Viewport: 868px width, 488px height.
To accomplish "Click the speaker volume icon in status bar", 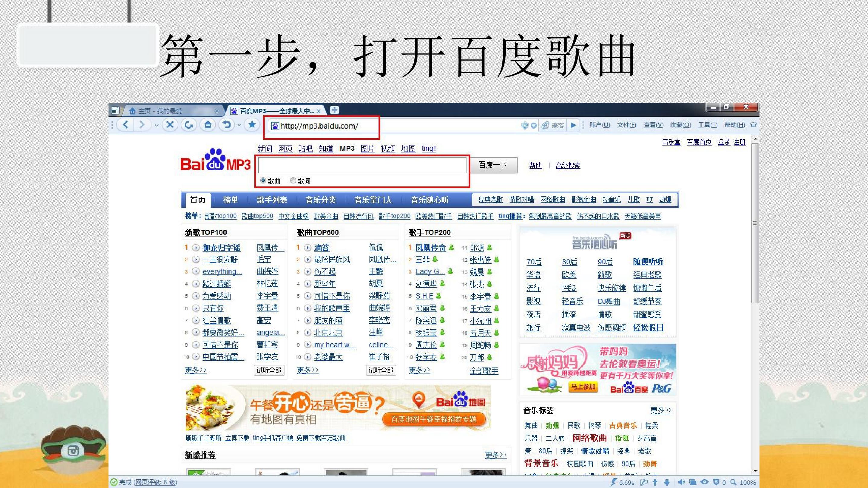I will point(681,482).
